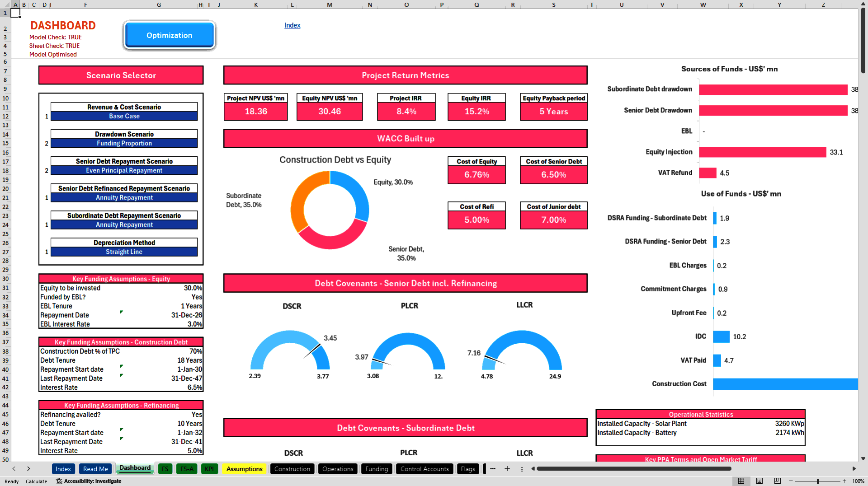Select the Funding Proportion drawdown cell
This screenshot has width=868, height=486.
click(124, 143)
